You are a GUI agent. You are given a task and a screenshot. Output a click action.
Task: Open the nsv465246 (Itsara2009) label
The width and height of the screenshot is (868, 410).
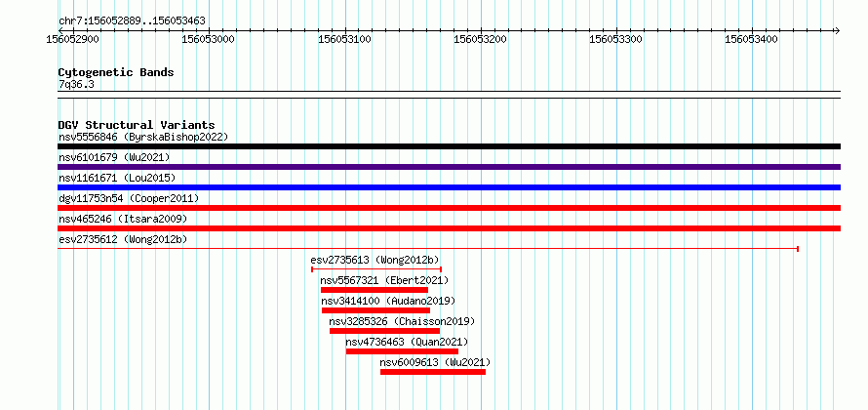pos(123,219)
